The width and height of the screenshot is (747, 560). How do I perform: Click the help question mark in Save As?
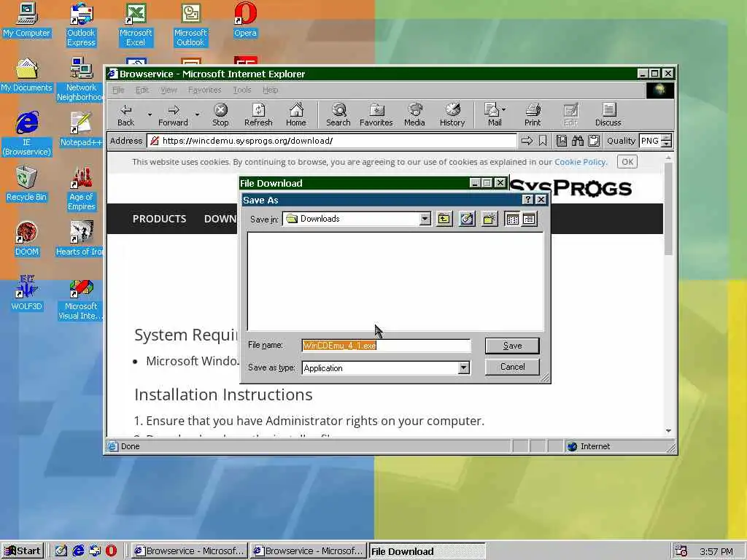click(x=527, y=200)
